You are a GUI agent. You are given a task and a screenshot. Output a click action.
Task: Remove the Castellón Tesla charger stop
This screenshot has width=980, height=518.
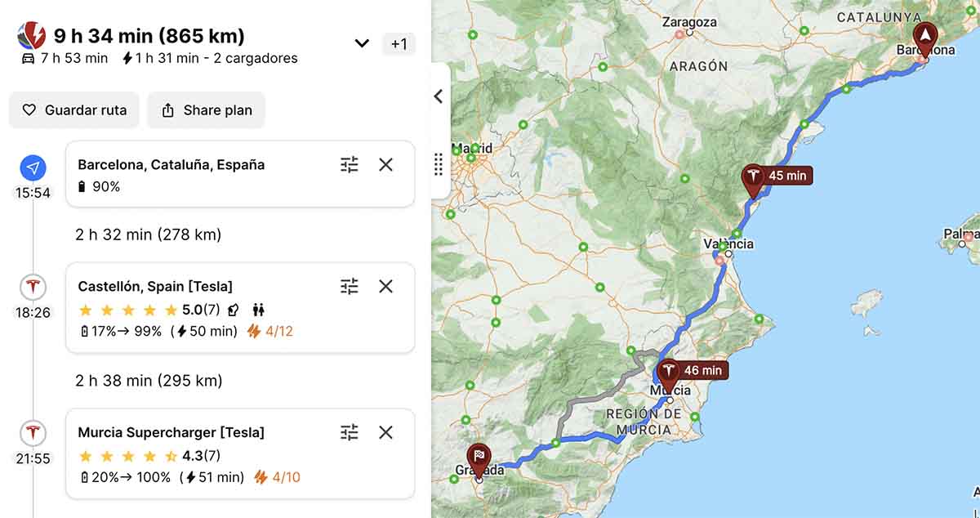(386, 287)
